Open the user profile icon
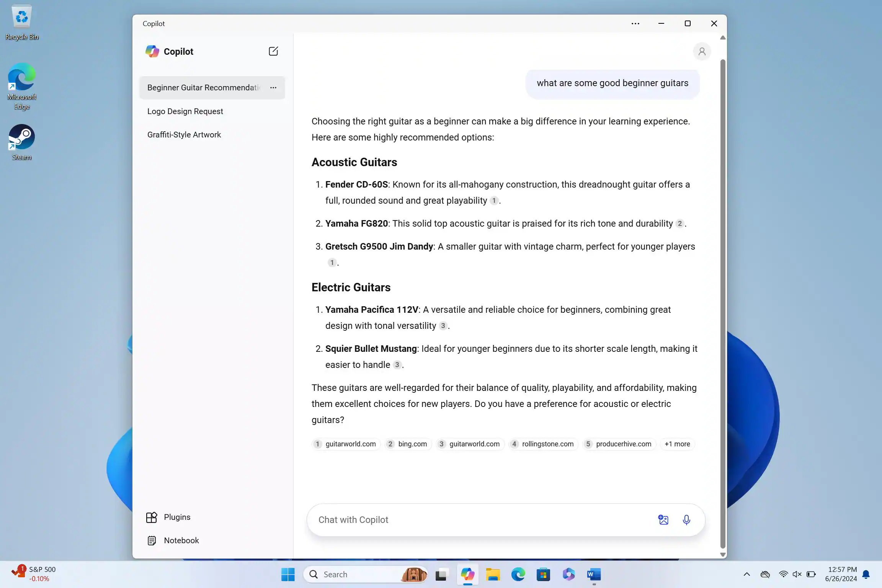Viewport: 882px width, 588px height. coord(702,51)
